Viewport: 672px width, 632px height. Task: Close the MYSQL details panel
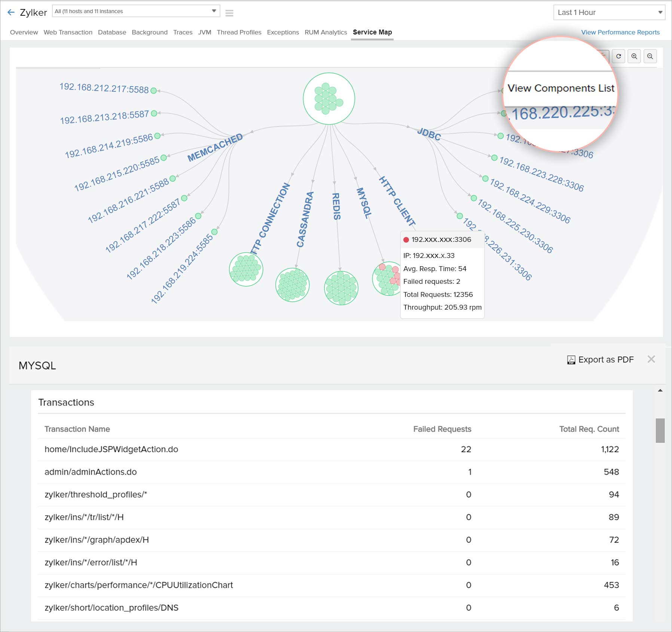click(x=651, y=359)
